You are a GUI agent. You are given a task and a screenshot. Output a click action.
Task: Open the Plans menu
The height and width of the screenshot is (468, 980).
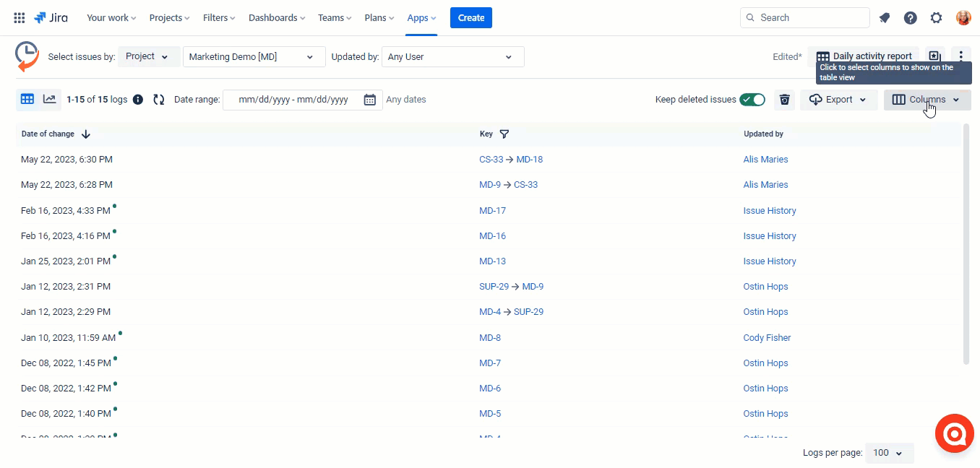click(x=379, y=18)
